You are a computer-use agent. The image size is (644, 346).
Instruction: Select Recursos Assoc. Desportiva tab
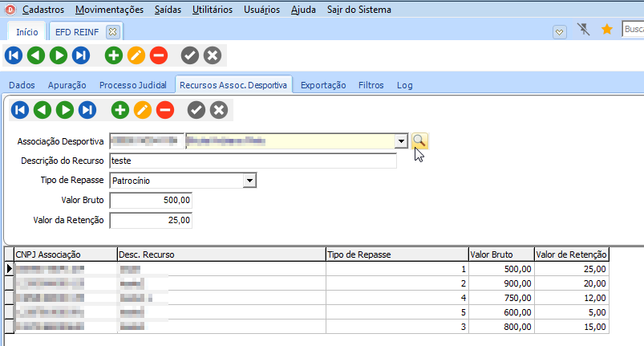(233, 85)
